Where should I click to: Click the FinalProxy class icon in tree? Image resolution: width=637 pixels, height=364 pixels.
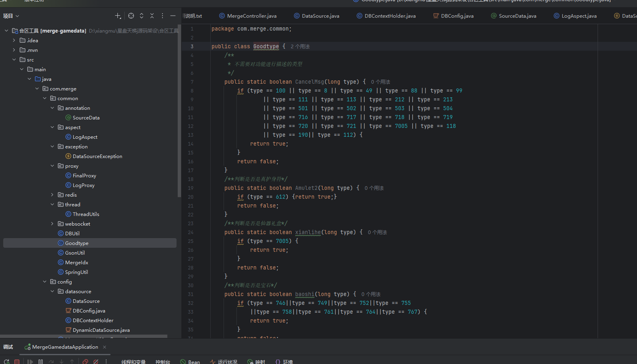pos(68,175)
